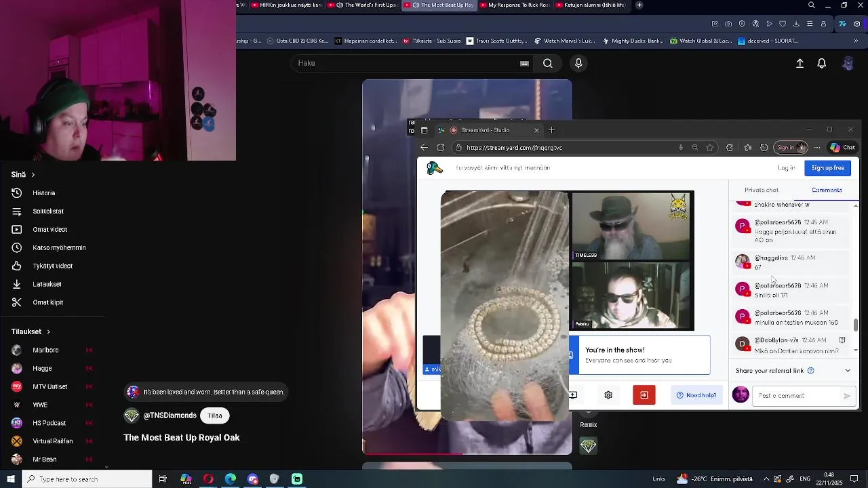Open Copilot Chat in Edge

coord(843,148)
